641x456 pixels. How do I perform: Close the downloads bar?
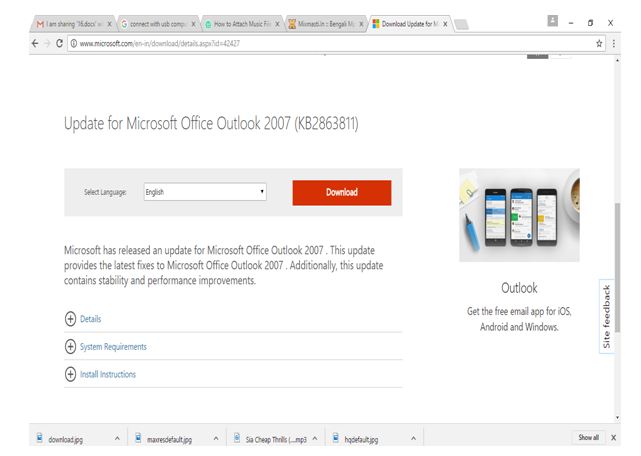pos(613,438)
